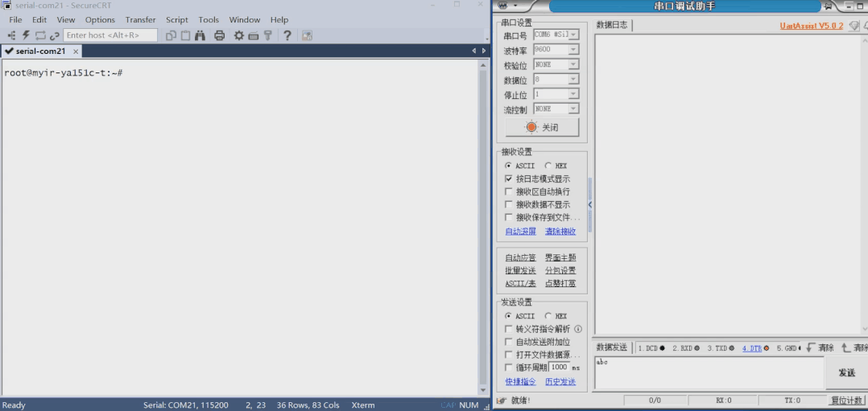Open the File menu in SecureCRT
The width and height of the screenshot is (868, 411).
point(15,20)
